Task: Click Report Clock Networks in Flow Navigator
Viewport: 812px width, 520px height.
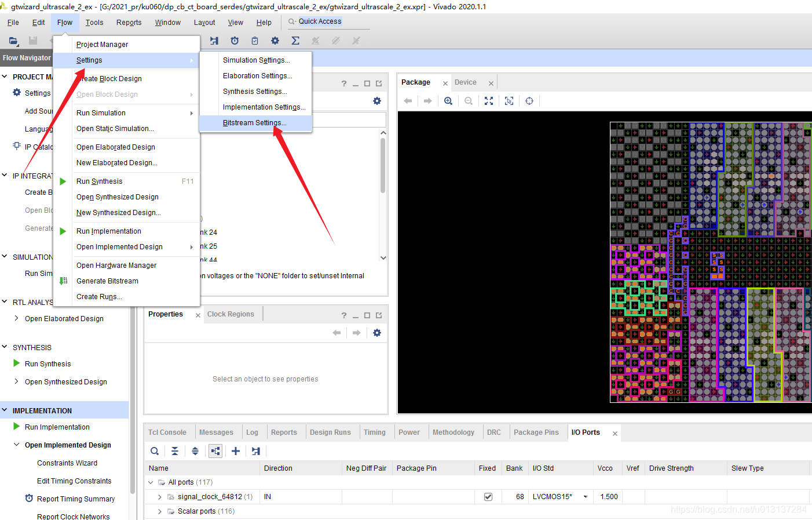Action: [74, 516]
